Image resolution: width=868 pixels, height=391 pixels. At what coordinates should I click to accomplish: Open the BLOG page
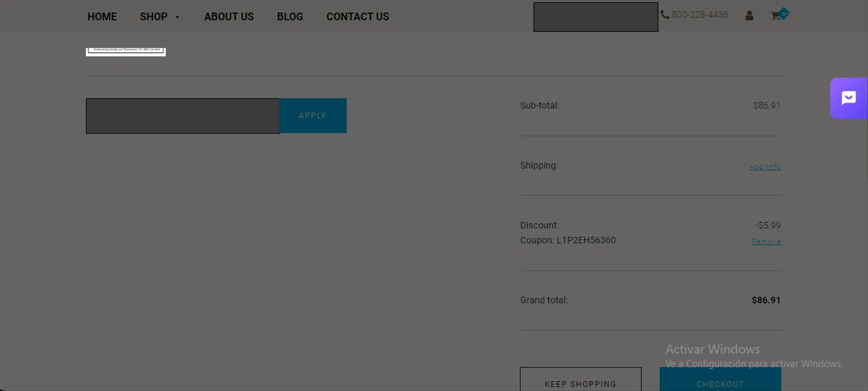point(290,17)
